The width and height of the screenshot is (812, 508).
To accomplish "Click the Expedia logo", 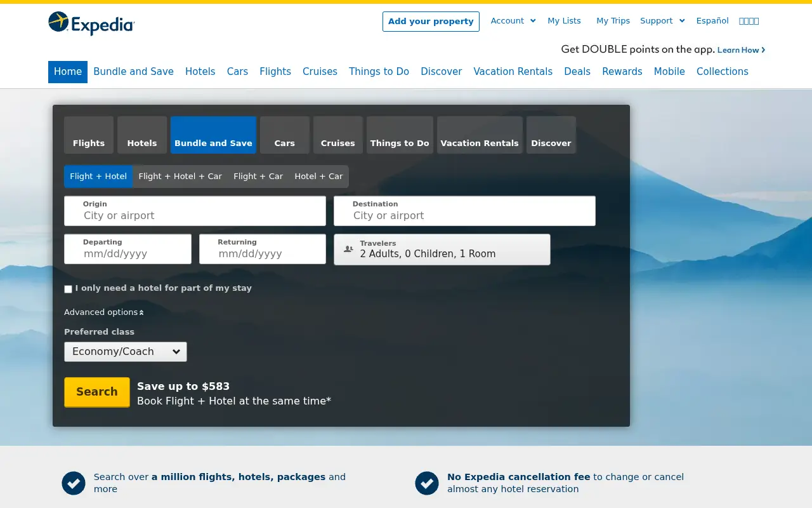I will [x=91, y=23].
